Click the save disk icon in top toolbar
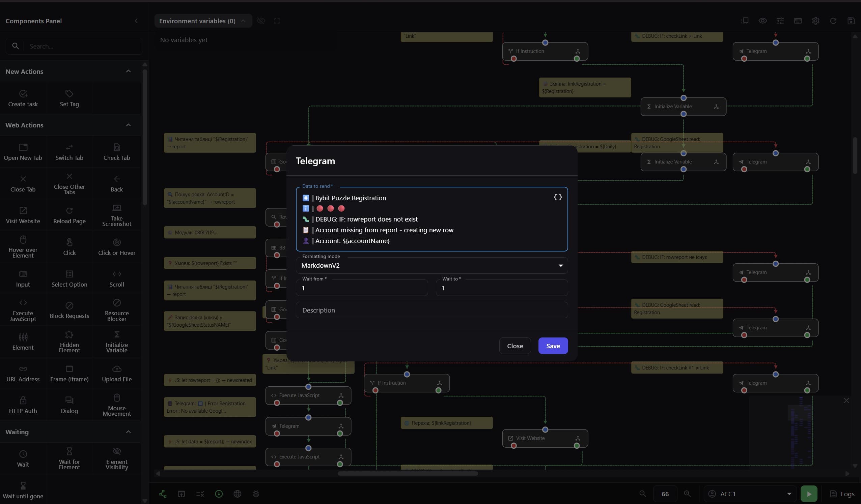 [851, 21]
